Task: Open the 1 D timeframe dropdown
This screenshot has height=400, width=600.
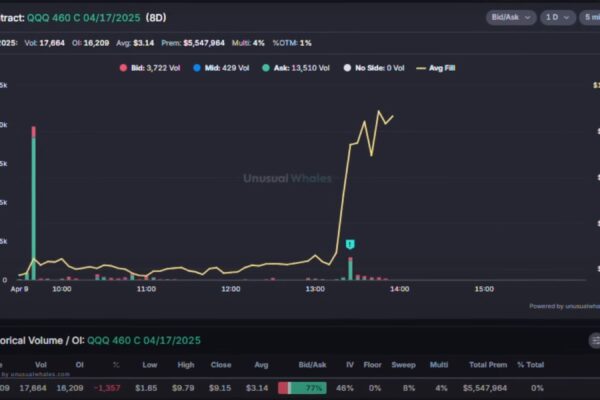Action: click(x=558, y=18)
